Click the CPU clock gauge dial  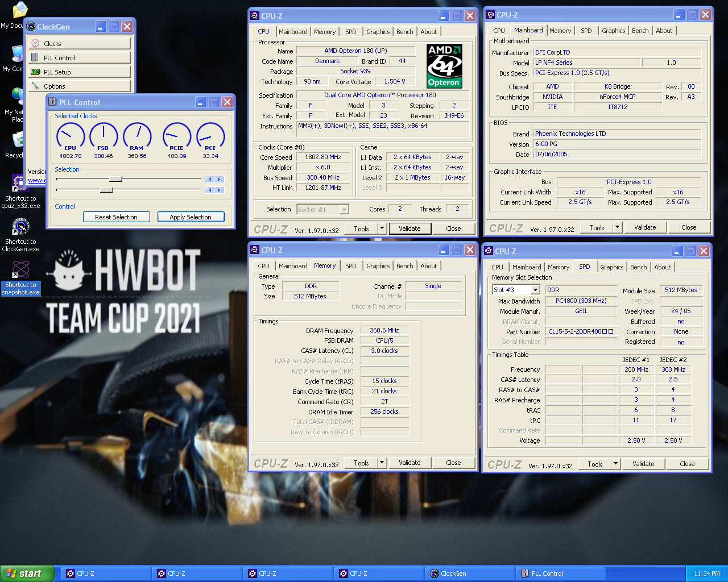71,136
